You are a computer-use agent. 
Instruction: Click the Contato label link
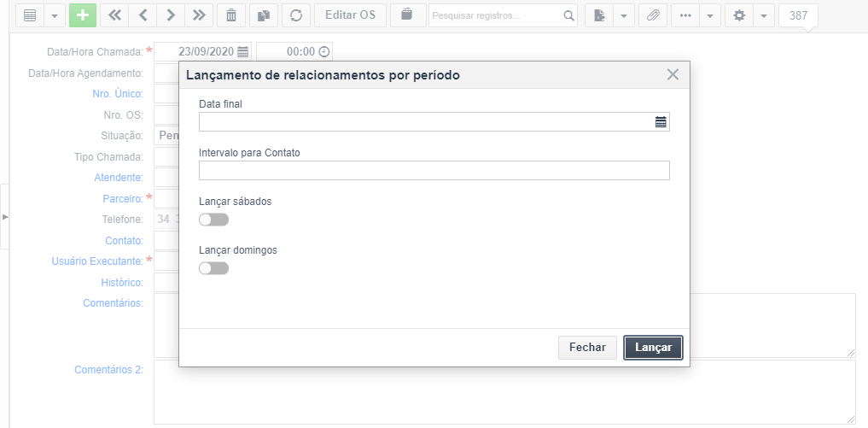click(124, 241)
